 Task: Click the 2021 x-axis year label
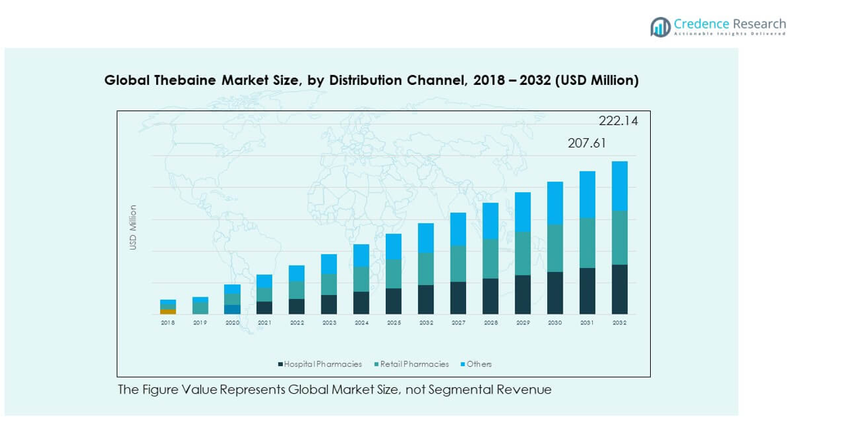pos(264,323)
